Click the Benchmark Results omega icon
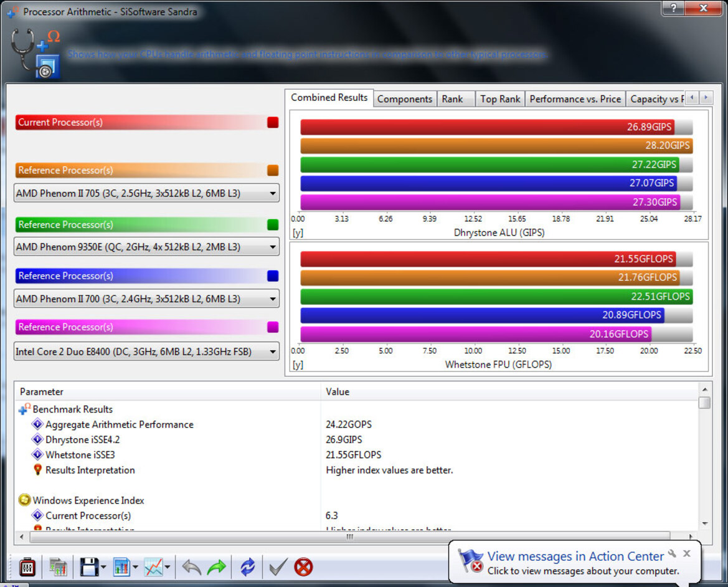728x587 pixels. (25, 409)
